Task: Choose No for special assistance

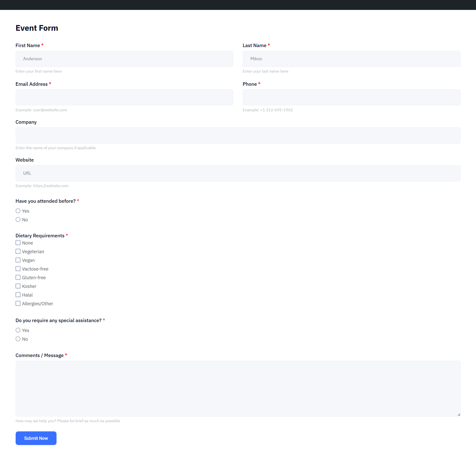Action: (18, 339)
